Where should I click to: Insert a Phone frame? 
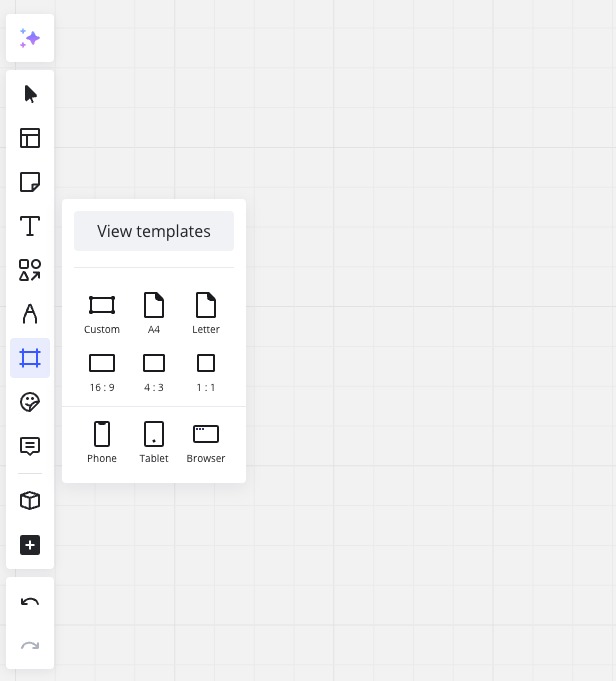(102, 441)
